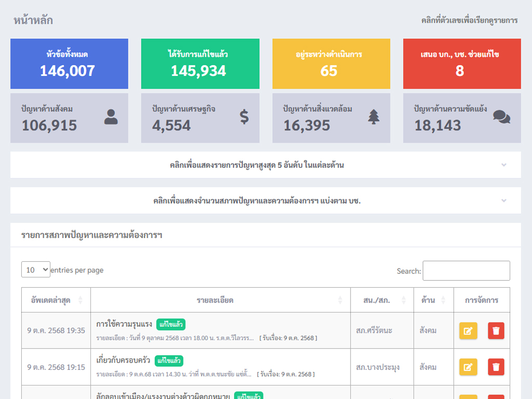
Task: Click the dollar sign icon in economy card
Action: [244, 117]
